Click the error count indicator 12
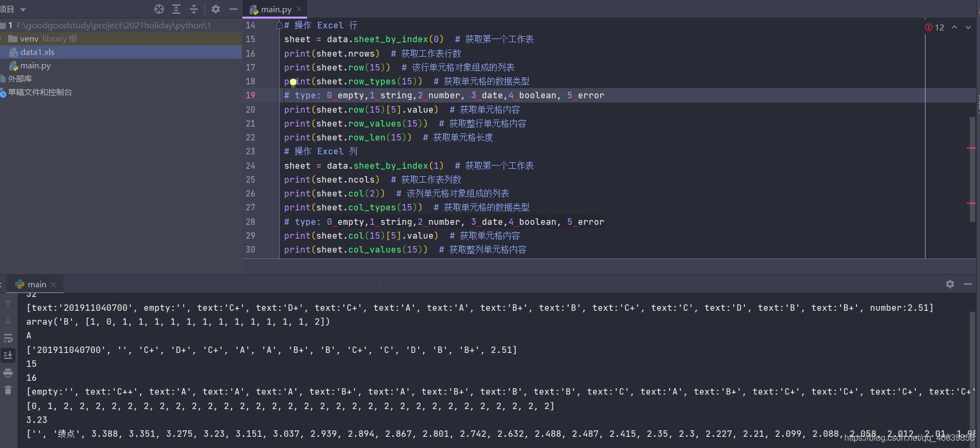This screenshot has height=448, width=980. tap(935, 27)
